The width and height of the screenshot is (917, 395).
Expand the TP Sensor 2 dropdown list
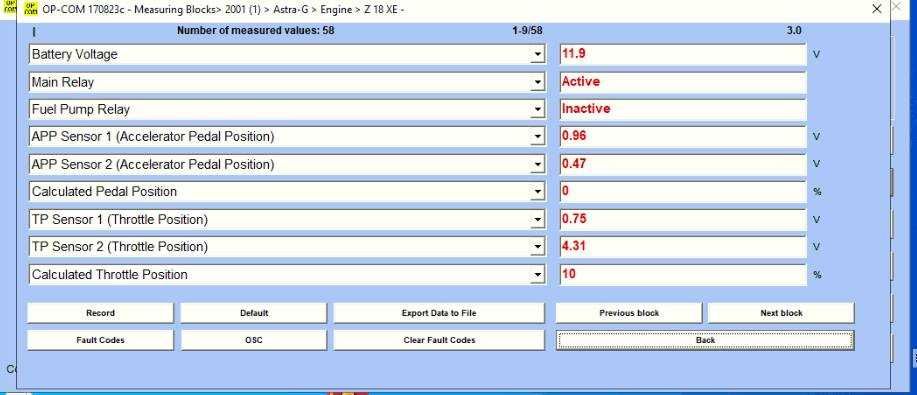(538, 248)
